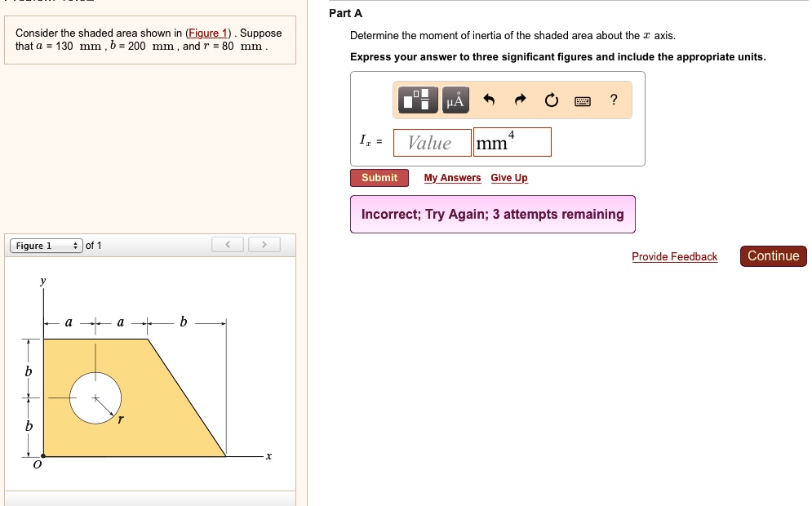Open help via the question mark icon

[x=612, y=100]
